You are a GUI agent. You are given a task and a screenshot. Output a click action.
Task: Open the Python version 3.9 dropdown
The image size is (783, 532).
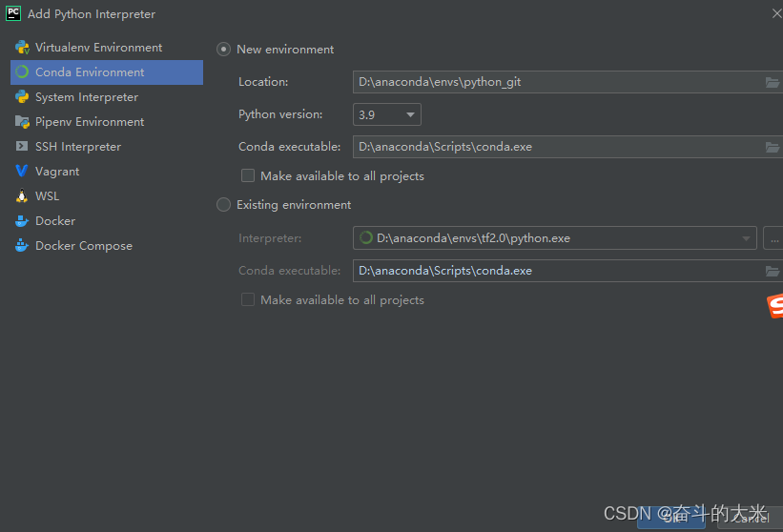pos(387,114)
